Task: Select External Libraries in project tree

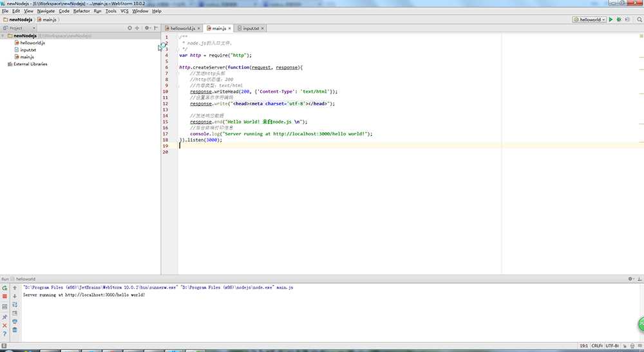Action: pyautogui.click(x=30, y=64)
